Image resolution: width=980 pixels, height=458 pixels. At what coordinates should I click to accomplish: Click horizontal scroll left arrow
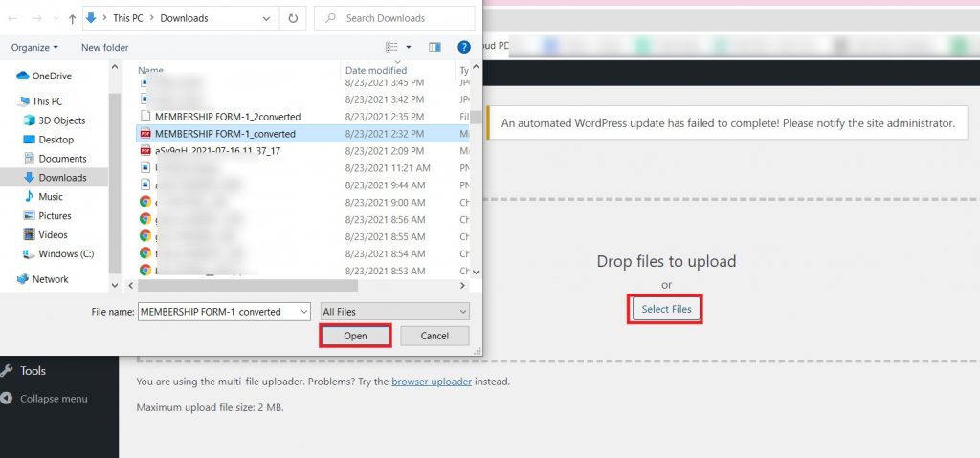130,286
